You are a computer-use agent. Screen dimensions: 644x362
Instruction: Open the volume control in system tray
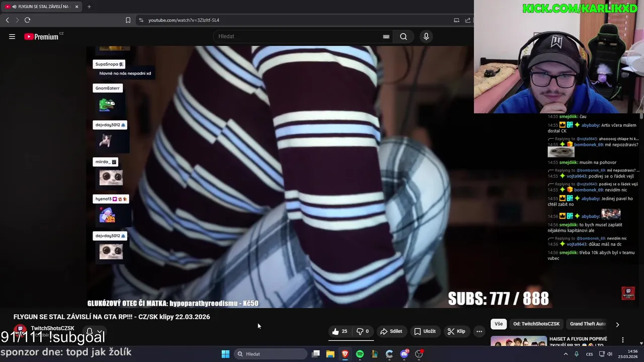(x=610, y=354)
